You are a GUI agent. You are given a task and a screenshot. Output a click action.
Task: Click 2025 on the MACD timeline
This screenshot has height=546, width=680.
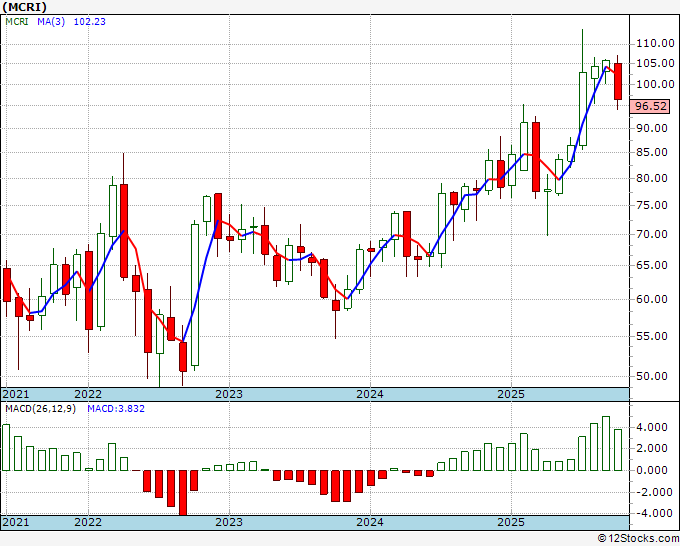pyautogui.click(x=511, y=522)
